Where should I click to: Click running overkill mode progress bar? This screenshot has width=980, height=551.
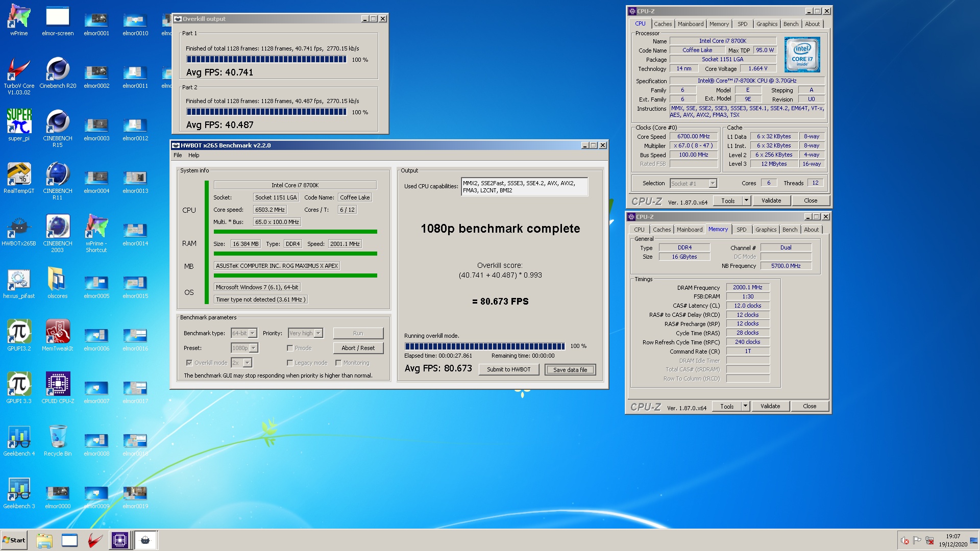(x=484, y=346)
